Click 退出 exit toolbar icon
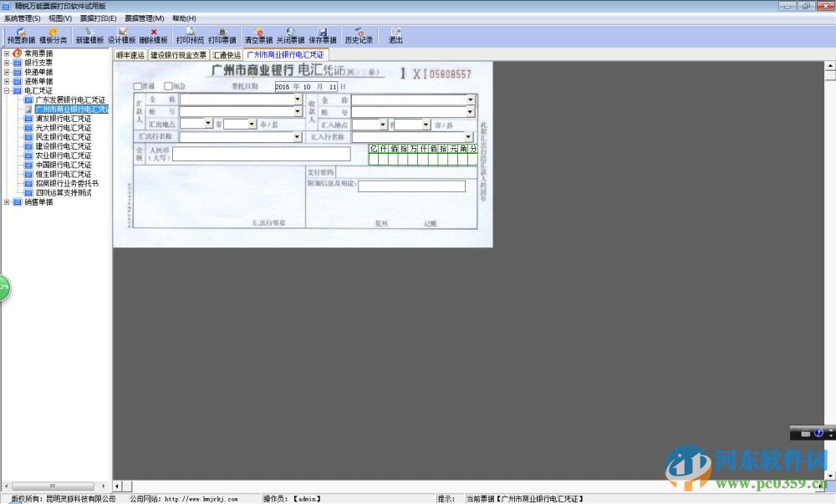This screenshot has height=504, width=836. 395,36
